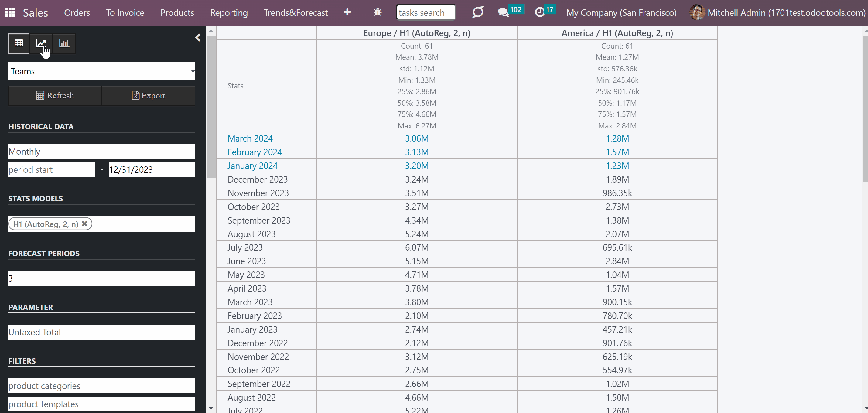Open the debug bug icon menu
Viewport: 868px width, 413px height.
point(378,12)
